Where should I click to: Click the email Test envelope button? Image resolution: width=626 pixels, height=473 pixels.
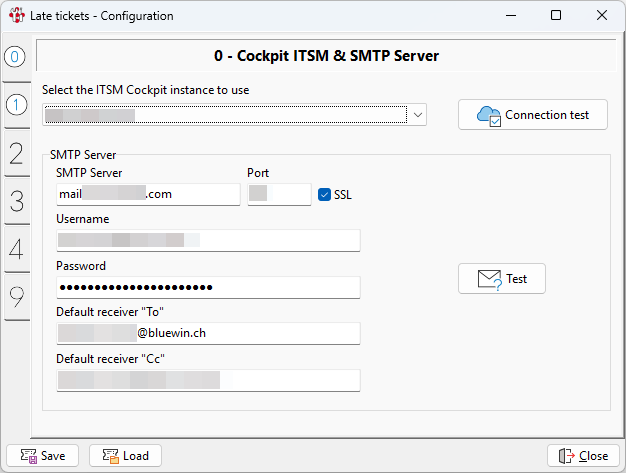pyautogui.click(x=501, y=279)
